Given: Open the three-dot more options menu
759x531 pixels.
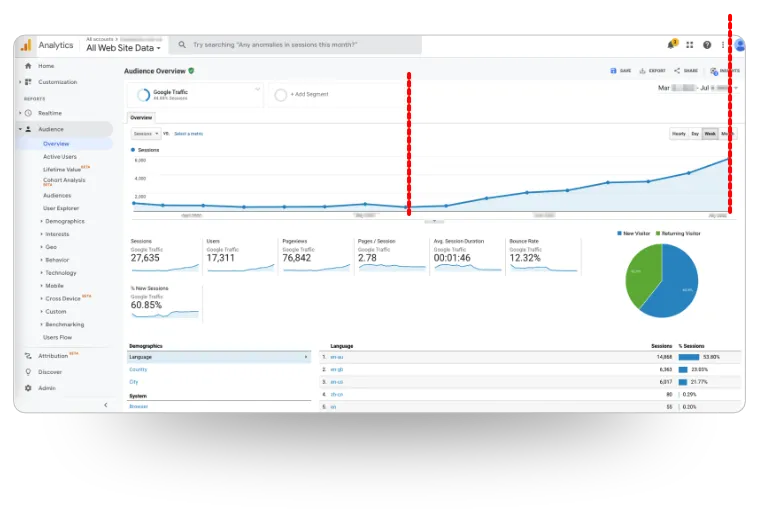Looking at the screenshot, I should coord(723,45).
